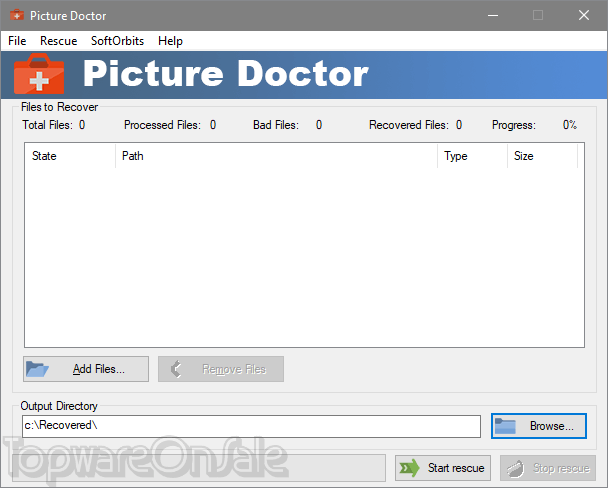Minimize the Picture Doctor window
The height and width of the screenshot is (488, 608).
(493, 16)
